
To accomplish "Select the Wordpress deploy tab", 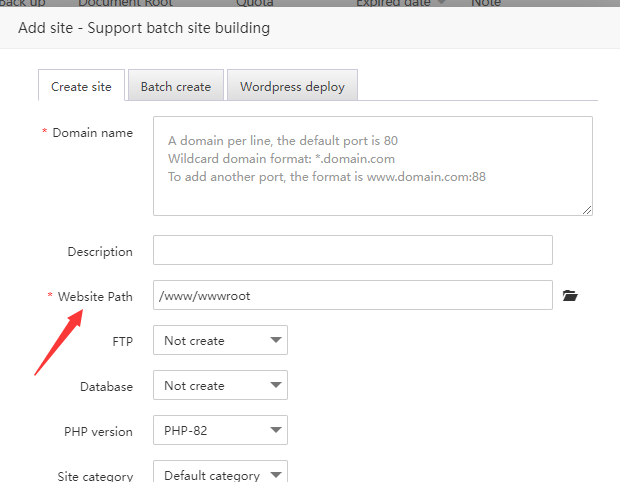I will [292, 86].
